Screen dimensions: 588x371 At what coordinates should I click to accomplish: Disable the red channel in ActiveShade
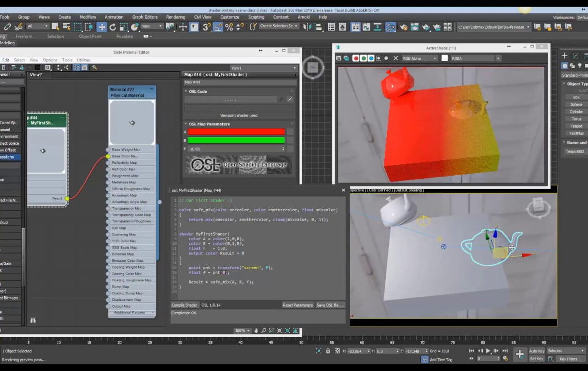click(356, 58)
